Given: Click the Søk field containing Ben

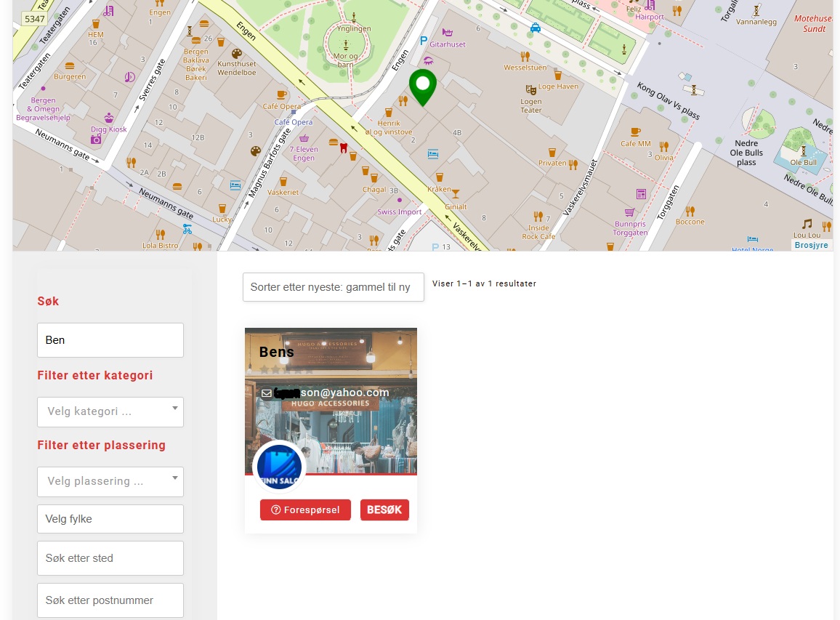Looking at the screenshot, I should [x=110, y=340].
